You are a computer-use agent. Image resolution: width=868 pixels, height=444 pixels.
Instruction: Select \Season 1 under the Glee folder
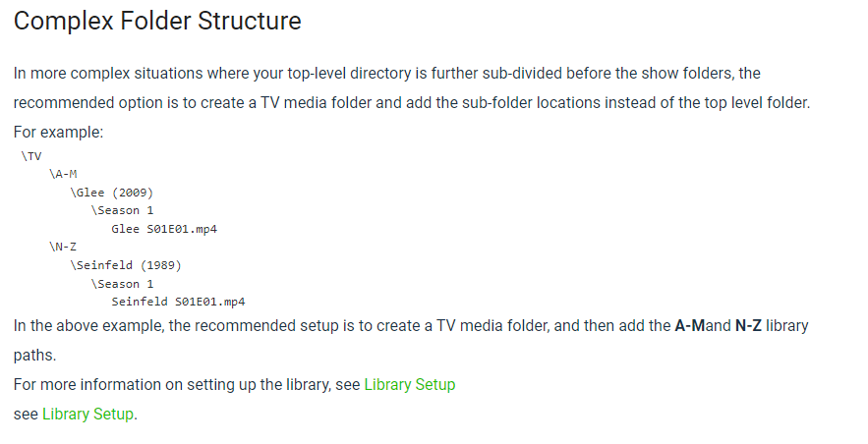tap(122, 210)
